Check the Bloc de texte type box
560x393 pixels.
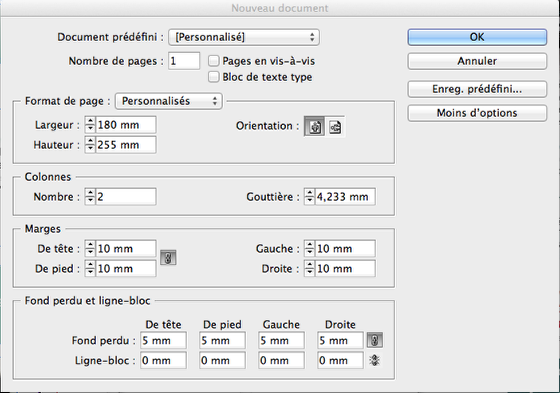tap(213, 77)
